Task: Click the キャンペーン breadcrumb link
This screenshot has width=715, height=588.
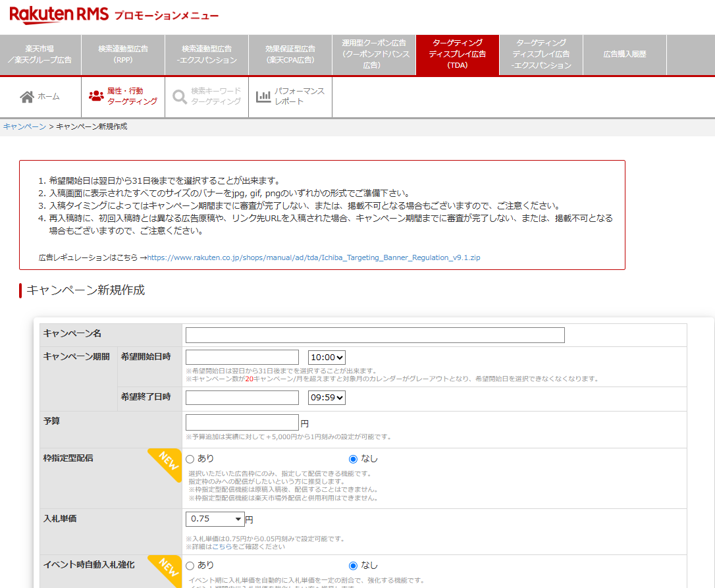Action: [x=24, y=126]
